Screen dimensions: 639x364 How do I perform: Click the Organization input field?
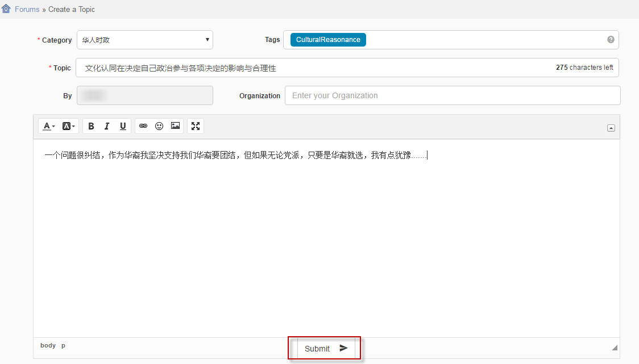pos(452,95)
